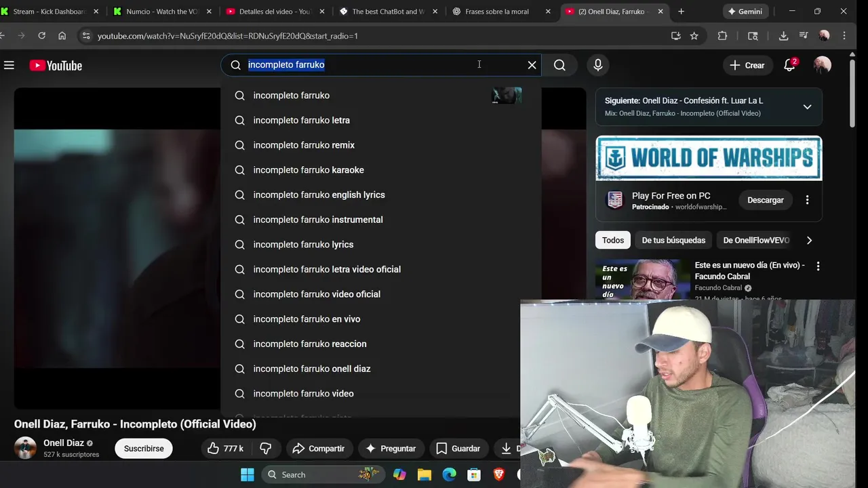
Task: Open the Chrome extensions puzzle icon
Action: coord(722,36)
